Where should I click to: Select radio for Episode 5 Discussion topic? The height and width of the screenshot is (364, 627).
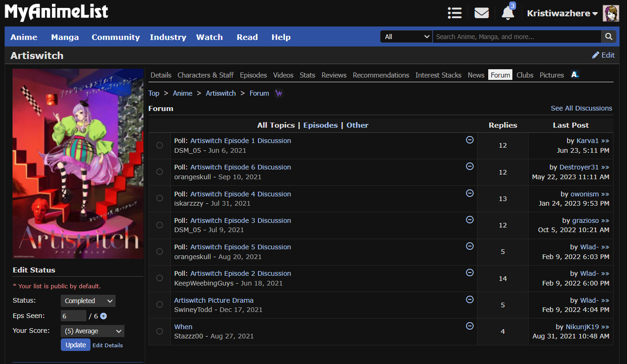(x=160, y=252)
